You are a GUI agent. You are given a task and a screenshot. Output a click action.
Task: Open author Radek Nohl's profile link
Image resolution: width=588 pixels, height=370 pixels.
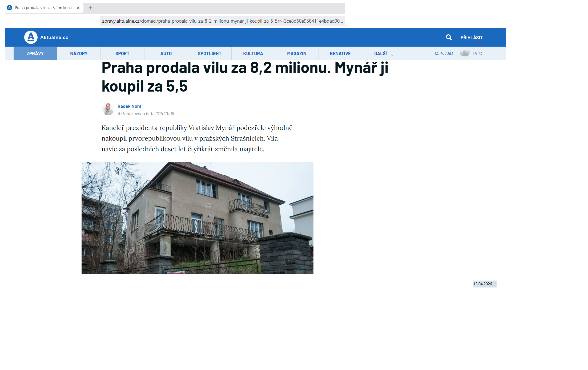pyautogui.click(x=129, y=106)
